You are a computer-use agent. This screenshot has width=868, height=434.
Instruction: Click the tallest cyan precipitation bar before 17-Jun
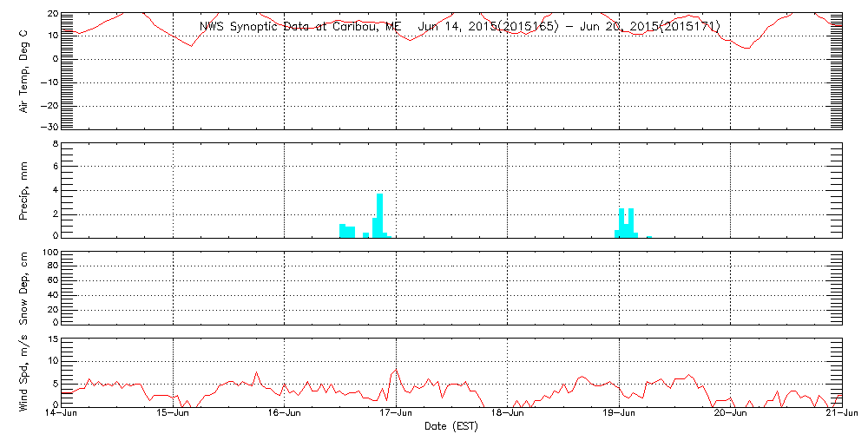379,215
